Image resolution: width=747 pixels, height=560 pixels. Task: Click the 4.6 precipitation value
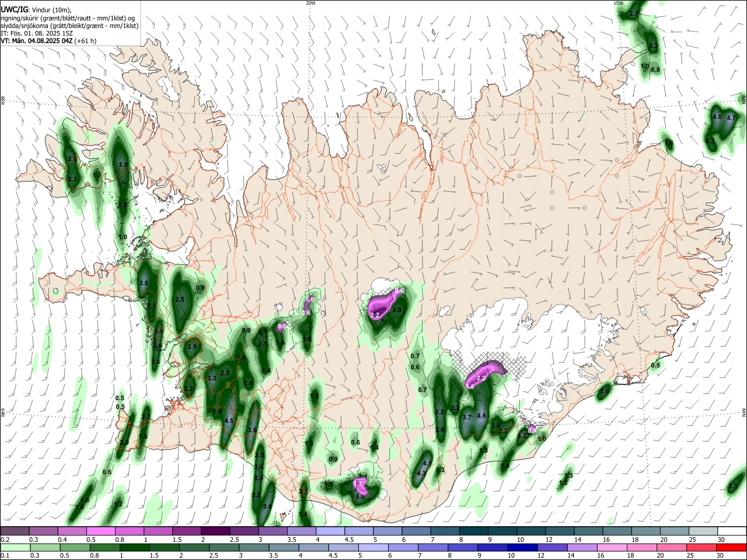pyautogui.click(x=481, y=415)
